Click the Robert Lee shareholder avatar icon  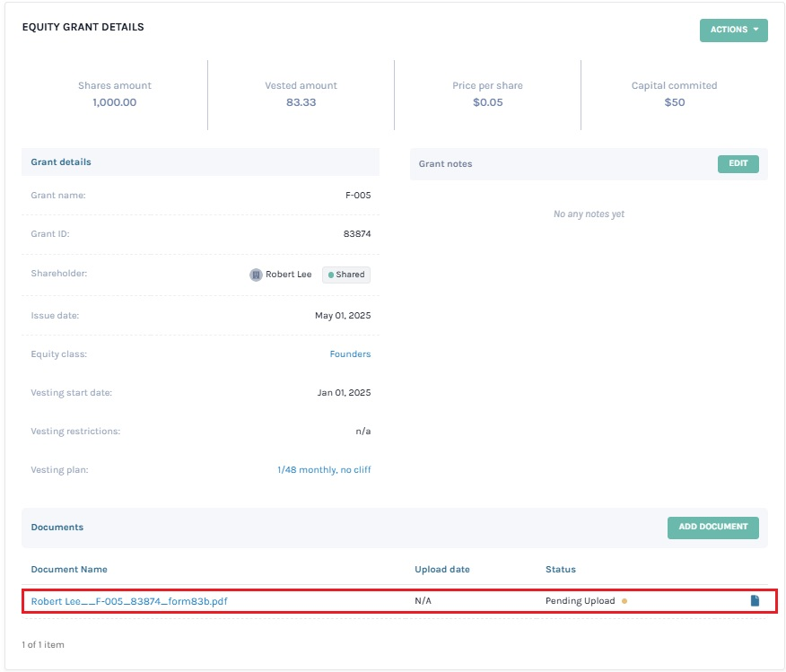(x=256, y=275)
